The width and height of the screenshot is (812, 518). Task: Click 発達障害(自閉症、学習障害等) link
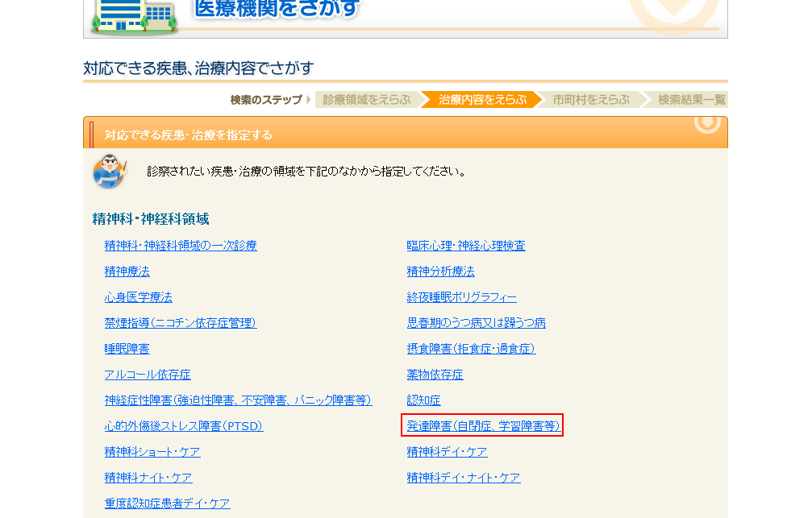pyautogui.click(x=483, y=426)
